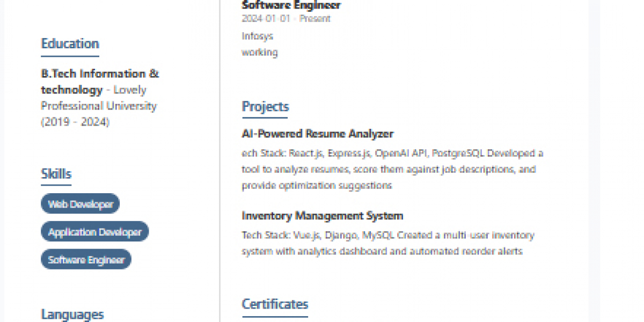Select the Application Developer skill tag
Viewport: 644px width, 322px height.
click(x=94, y=232)
